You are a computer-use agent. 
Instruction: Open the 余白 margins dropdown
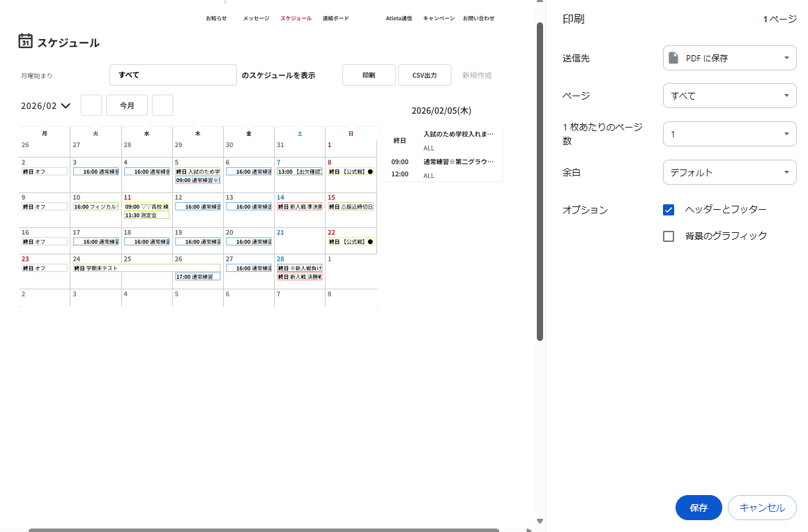[729, 172]
